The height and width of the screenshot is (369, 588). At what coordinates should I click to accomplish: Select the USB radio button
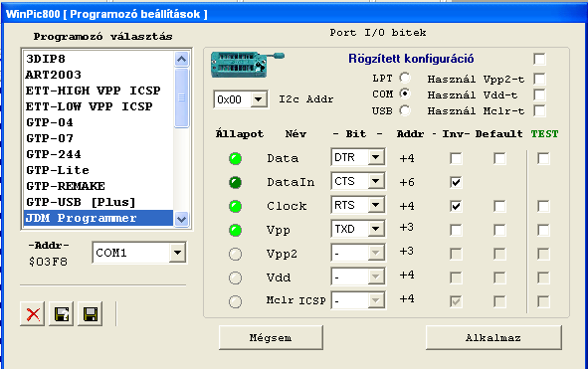[405, 110]
